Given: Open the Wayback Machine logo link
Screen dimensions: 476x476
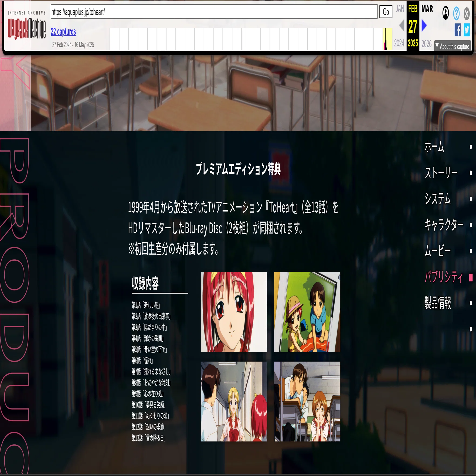Looking at the screenshot, I should coord(26,25).
